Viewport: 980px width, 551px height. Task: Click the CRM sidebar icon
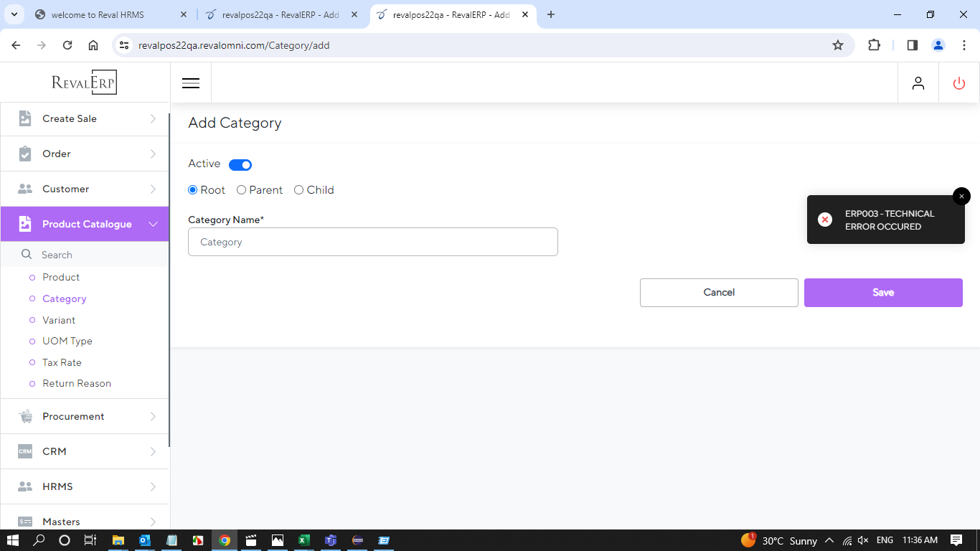pyautogui.click(x=25, y=451)
